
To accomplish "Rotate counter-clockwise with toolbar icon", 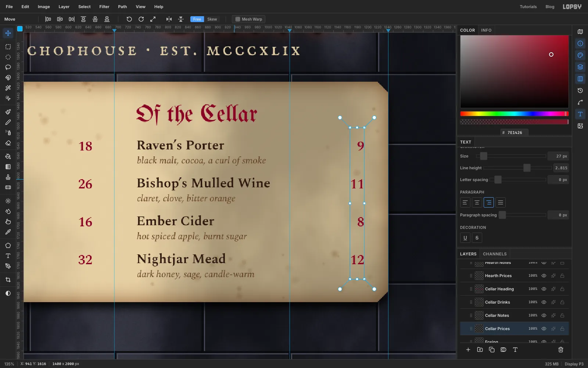I will (129, 19).
